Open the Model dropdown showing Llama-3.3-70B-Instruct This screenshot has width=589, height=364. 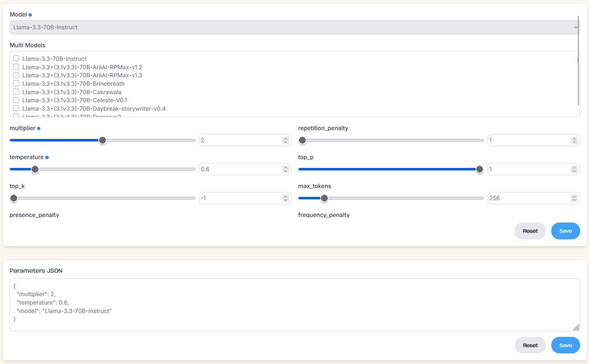pyautogui.click(x=294, y=27)
